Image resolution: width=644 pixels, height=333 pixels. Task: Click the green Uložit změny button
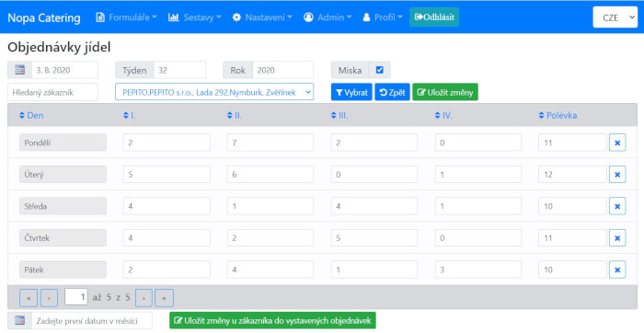pyautogui.click(x=445, y=92)
